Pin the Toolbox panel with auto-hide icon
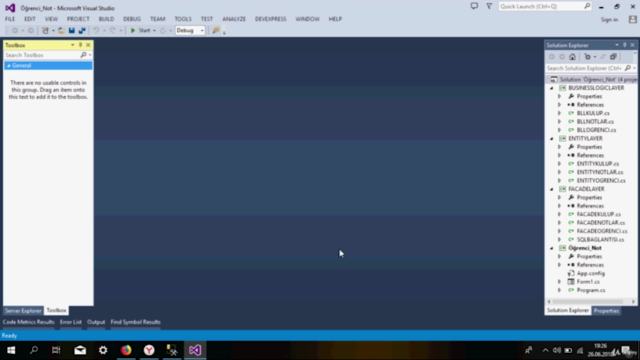Viewport: 640px width, 360px height. tap(80, 45)
